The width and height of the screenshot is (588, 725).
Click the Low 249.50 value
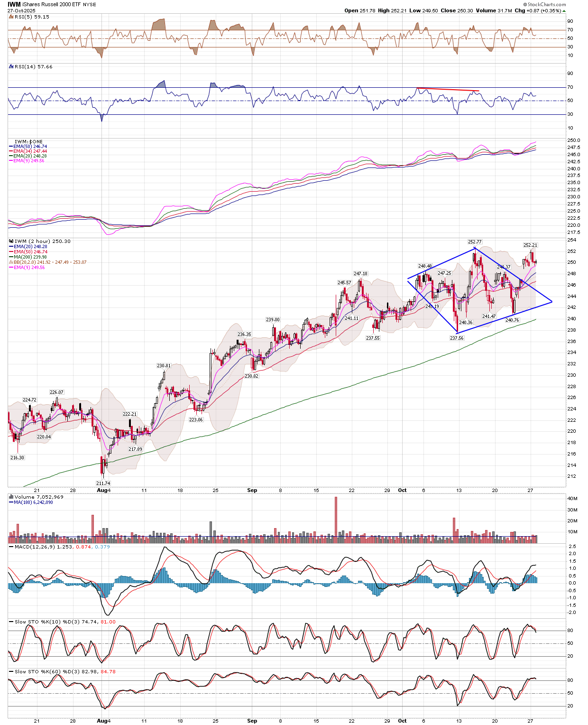click(x=423, y=10)
